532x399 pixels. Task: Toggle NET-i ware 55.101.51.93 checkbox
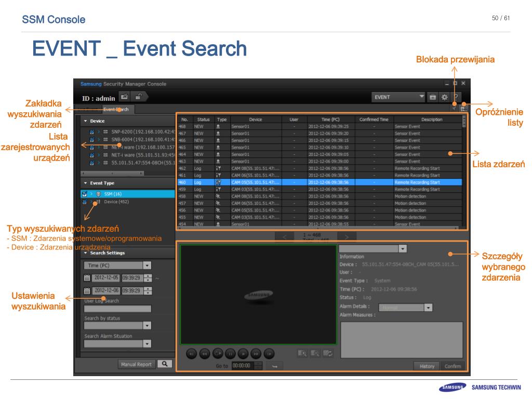coord(91,155)
